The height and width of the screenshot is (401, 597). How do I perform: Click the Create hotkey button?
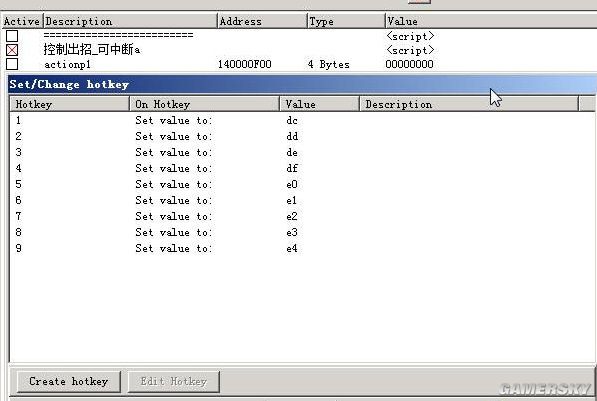point(69,381)
